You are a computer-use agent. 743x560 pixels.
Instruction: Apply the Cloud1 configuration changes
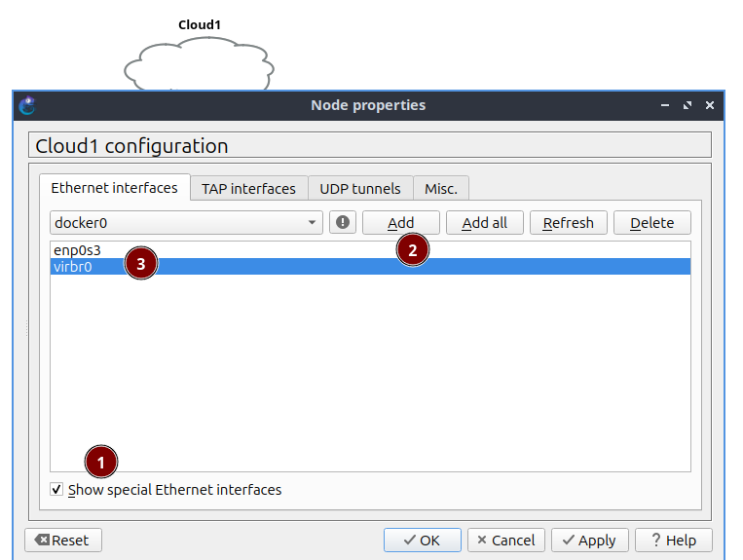588,540
